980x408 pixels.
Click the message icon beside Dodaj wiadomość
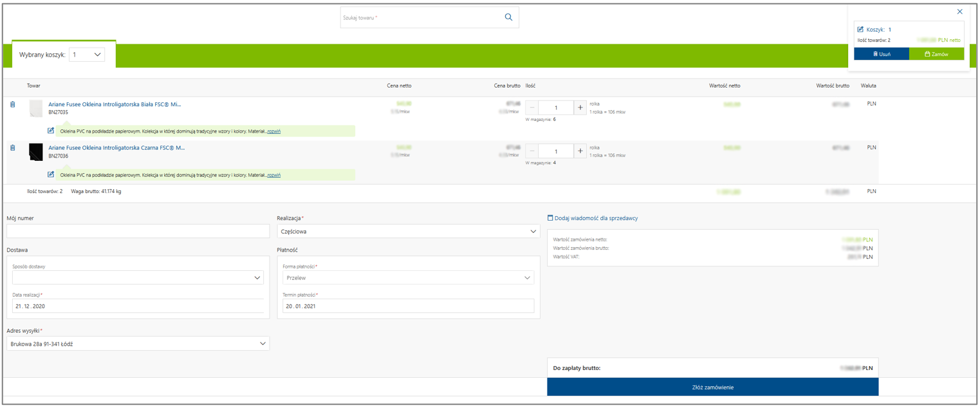click(550, 218)
